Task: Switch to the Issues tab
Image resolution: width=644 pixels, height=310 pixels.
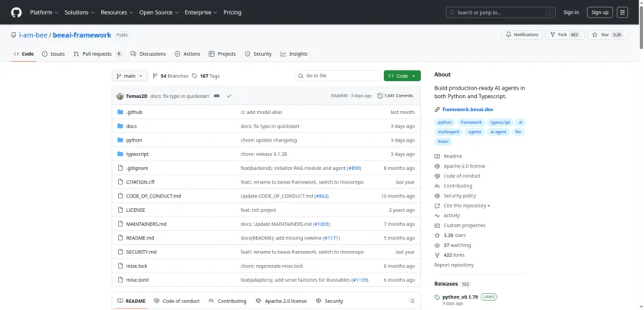Action: pos(54,54)
